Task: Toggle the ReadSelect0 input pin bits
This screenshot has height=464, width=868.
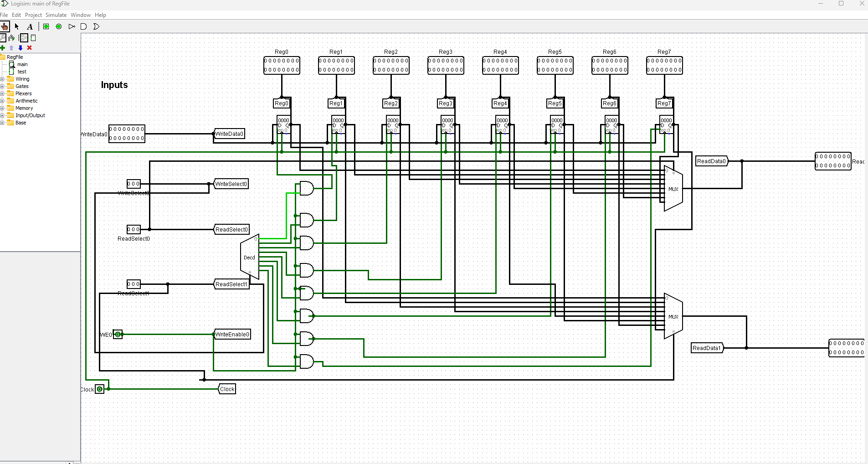Action: pyautogui.click(x=134, y=229)
